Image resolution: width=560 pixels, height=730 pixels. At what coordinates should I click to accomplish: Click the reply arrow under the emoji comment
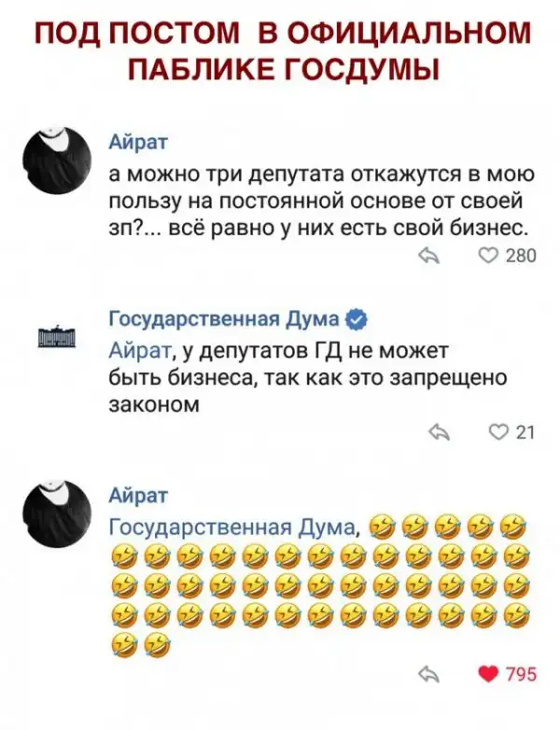click(428, 675)
